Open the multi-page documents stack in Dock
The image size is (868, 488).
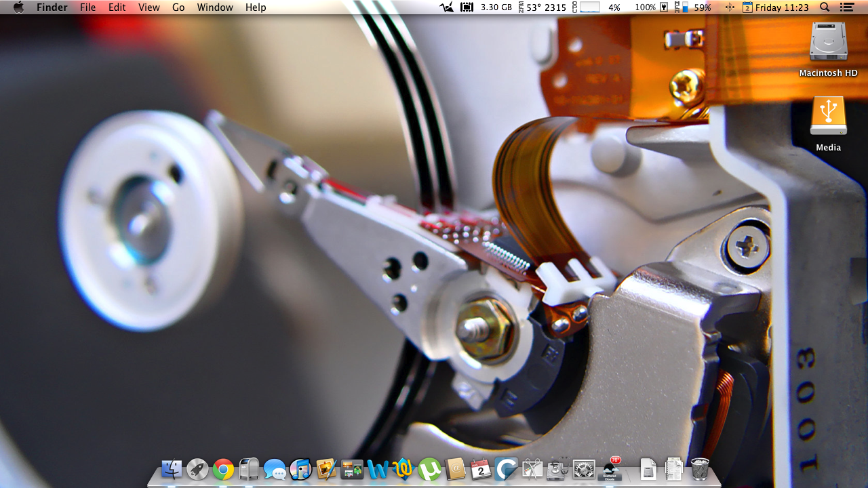tap(674, 469)
